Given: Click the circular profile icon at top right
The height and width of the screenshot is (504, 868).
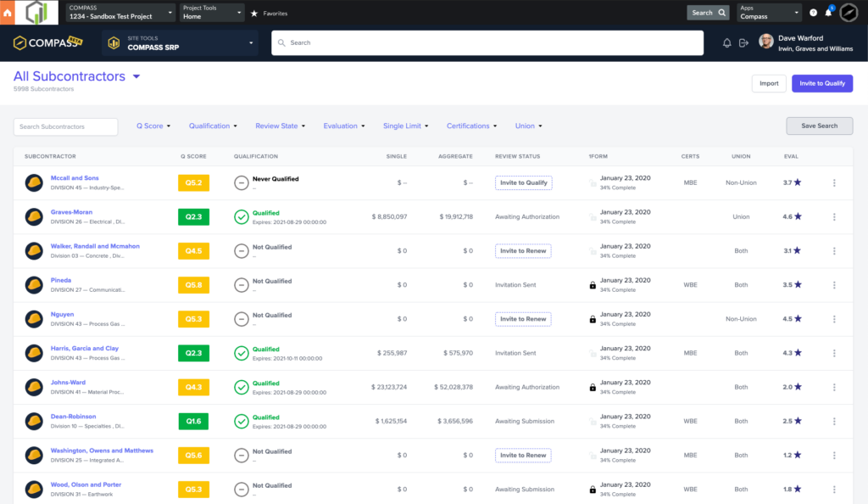Looking at the screenshot, I should [849, 12].
